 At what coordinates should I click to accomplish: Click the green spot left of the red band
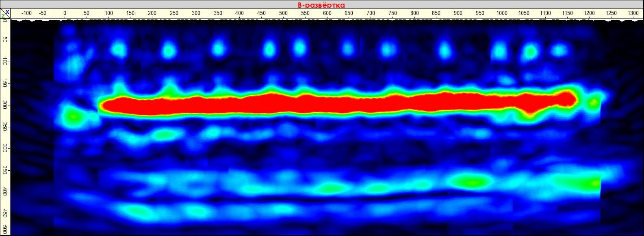[73, 117]
